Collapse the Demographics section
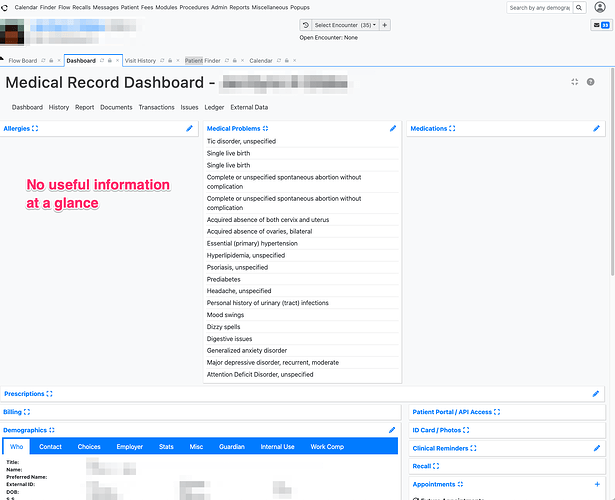Image resolution: width=615 pixels, height=500 pixels. pos(52,430)
